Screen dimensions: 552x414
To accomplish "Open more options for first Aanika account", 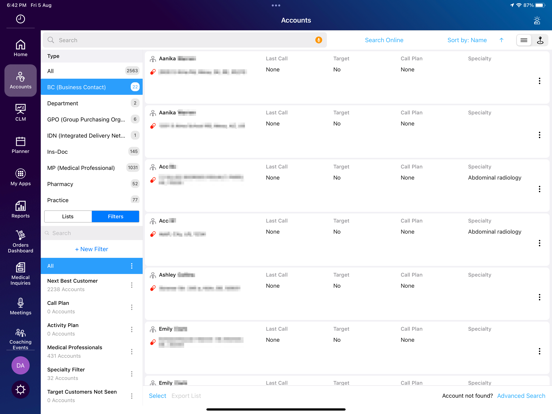I will [539, 81].
